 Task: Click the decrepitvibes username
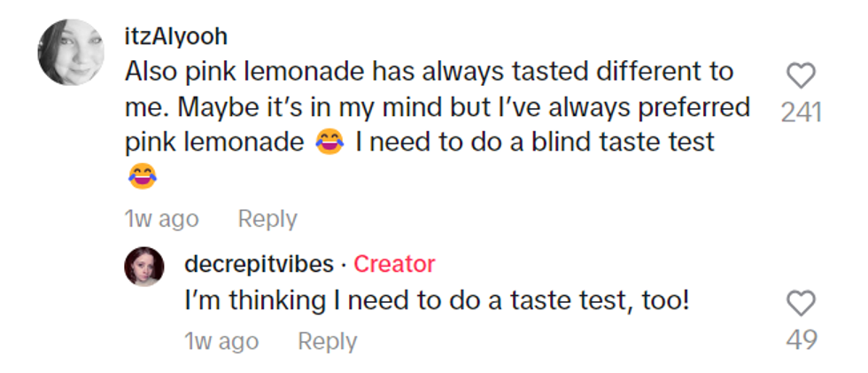point(259,264)
